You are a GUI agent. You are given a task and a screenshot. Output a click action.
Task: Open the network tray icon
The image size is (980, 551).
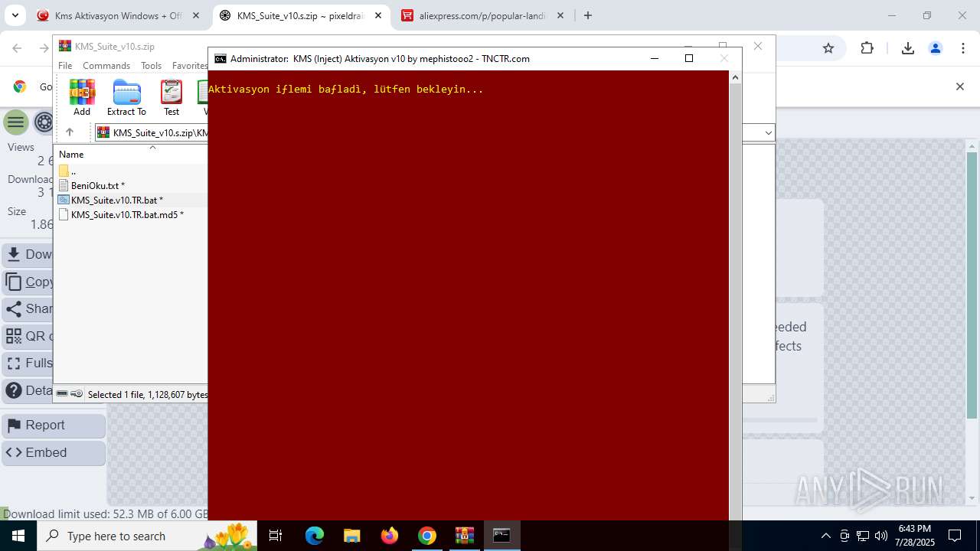coord(863,536)
